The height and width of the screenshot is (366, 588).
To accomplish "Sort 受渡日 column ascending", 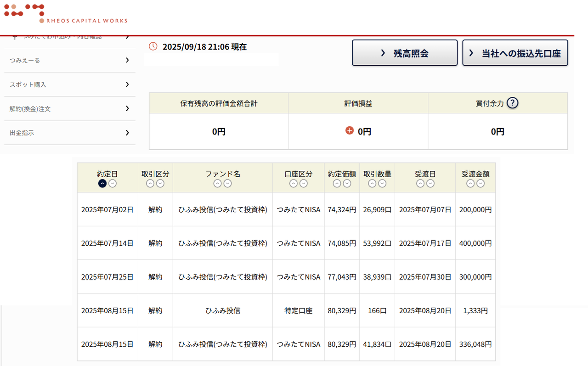I will [420, 183].
